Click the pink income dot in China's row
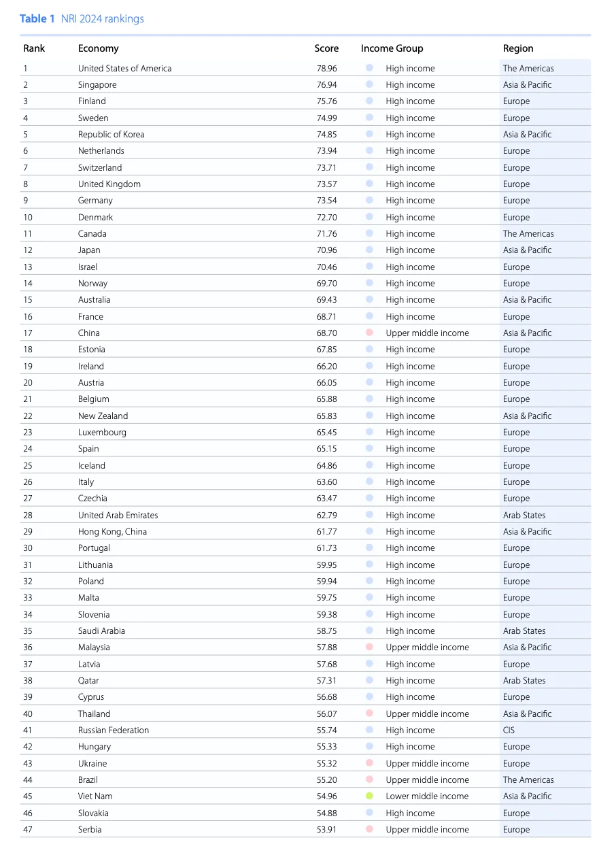 pos(369,333)
